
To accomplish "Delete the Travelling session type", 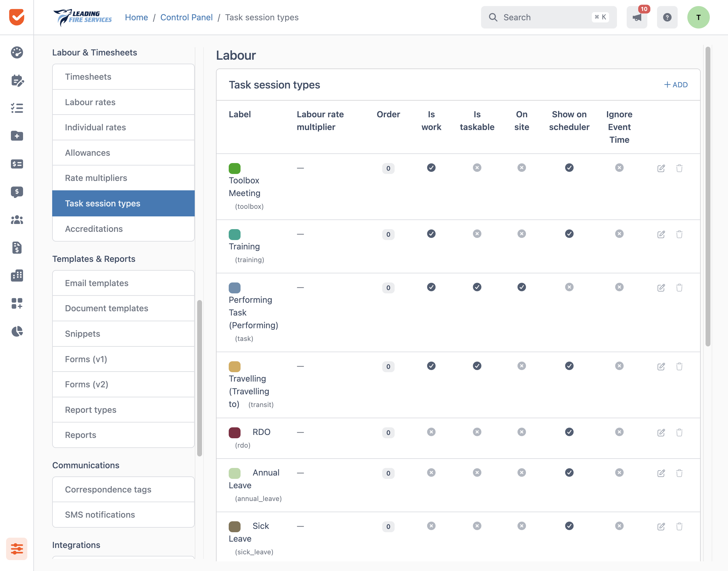I will click(679, 366).
